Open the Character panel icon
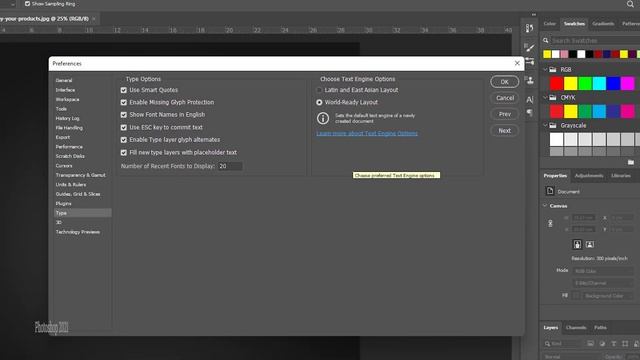640x360 pixels. 530,99
